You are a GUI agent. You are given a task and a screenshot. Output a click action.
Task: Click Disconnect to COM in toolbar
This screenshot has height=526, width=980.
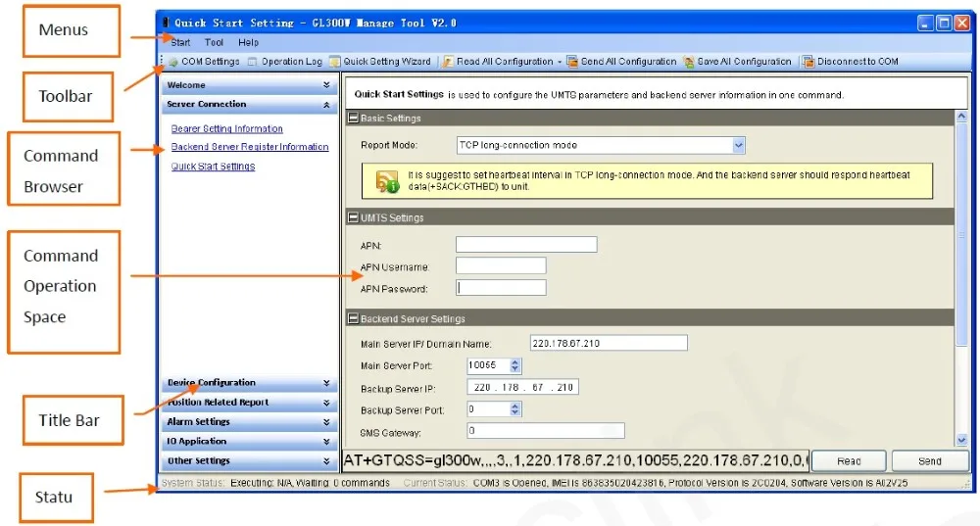click(x=851, y=62)
